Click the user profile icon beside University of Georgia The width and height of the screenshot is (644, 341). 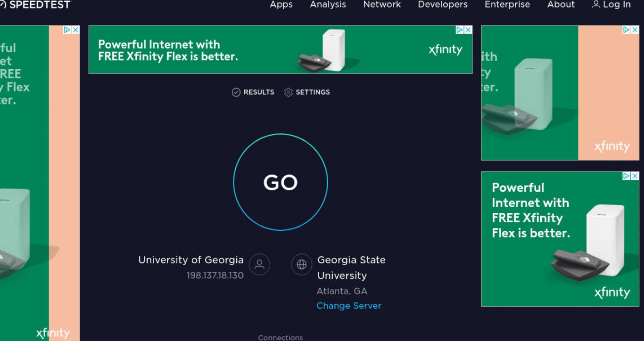click(x=259, y=265)
